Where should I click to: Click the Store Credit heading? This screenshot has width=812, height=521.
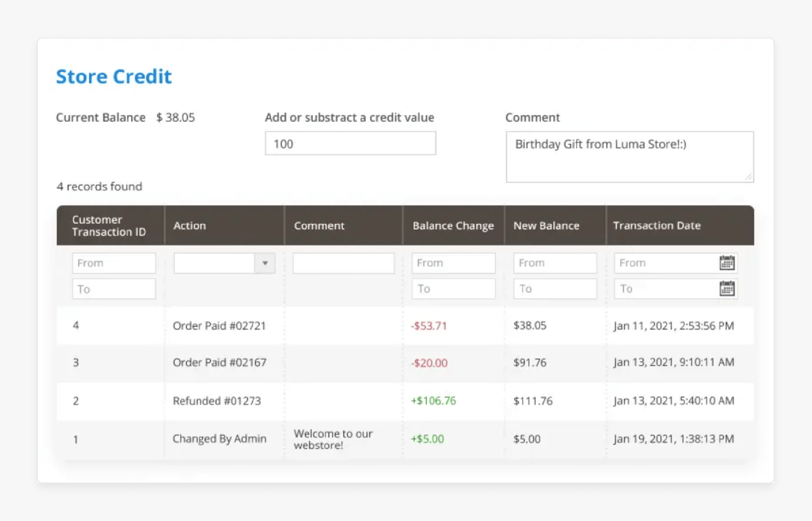click(114, 76)
